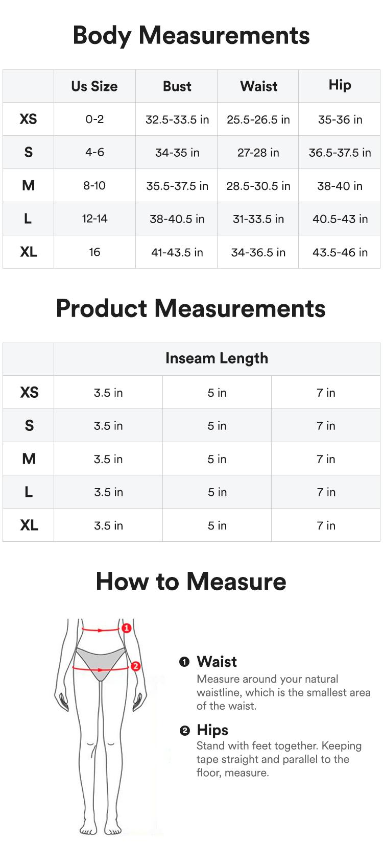
Task: Select the 32.5-33.5 in bust cell
Action: click(177, 119)
